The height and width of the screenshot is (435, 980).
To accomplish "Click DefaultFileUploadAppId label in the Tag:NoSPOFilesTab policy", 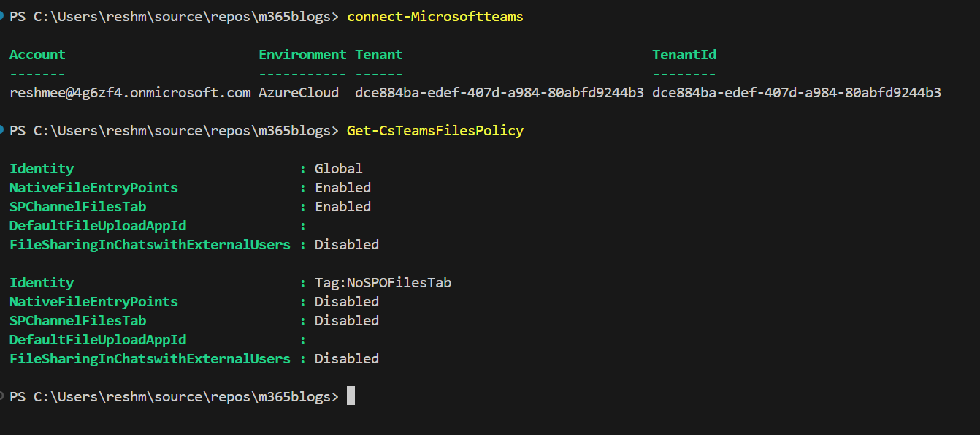I will coord(98,340).
